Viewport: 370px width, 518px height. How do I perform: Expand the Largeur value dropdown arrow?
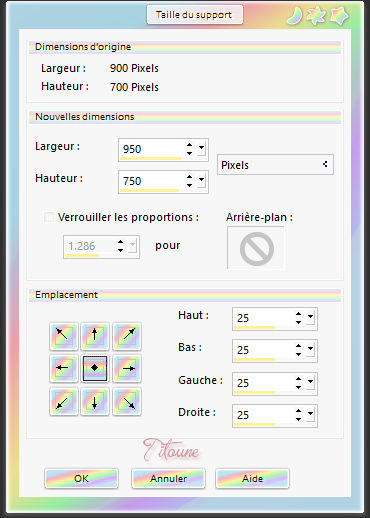coord(201,148)
